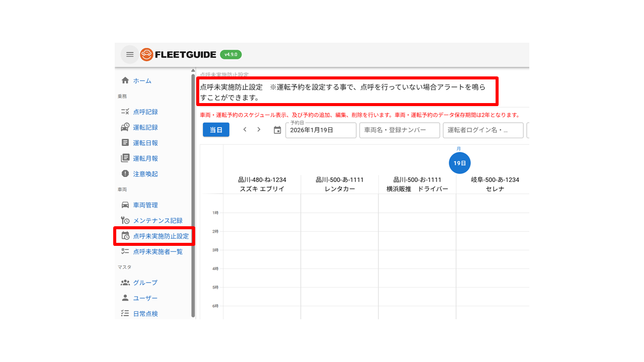The image size is (644, 362).
Task: Click the 運転記録 car-clock icon
Action: coord(125,127)
